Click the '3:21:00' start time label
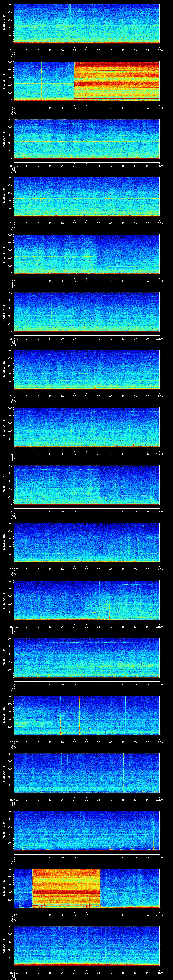Viewport: 173px width, 980px height. (x=14, y=454)
